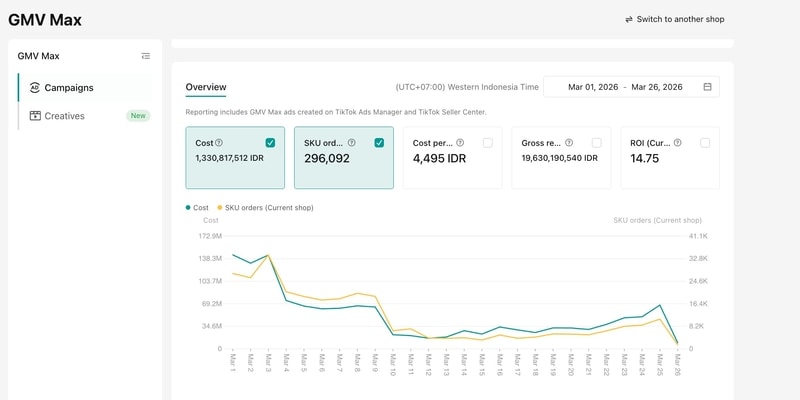Uncheck the SKU orders metric checkbox
800x400 pixels.
pos(379,143)
